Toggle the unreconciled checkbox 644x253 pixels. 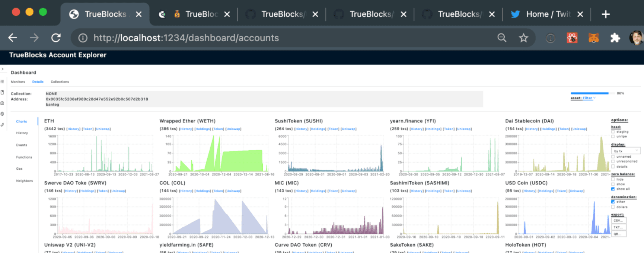[613, 161]
